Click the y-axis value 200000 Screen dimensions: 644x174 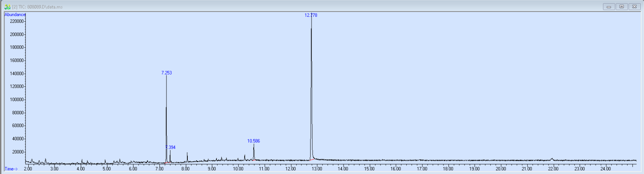[17, 34]
